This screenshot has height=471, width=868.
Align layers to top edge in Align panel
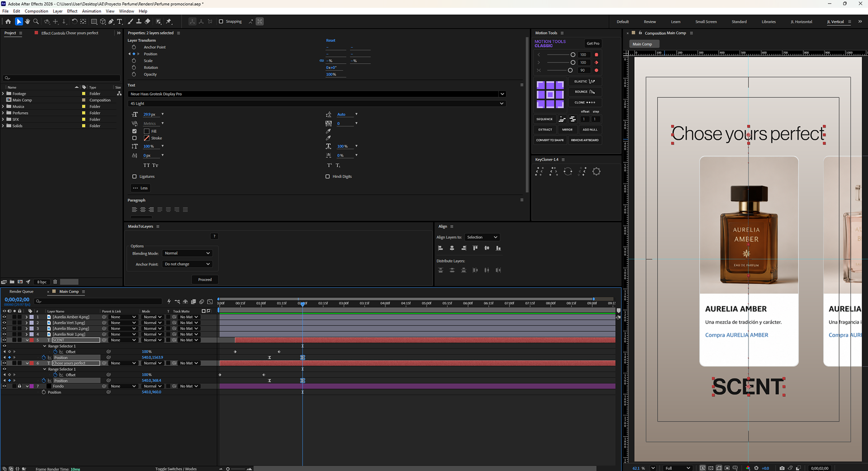[475, 248]
